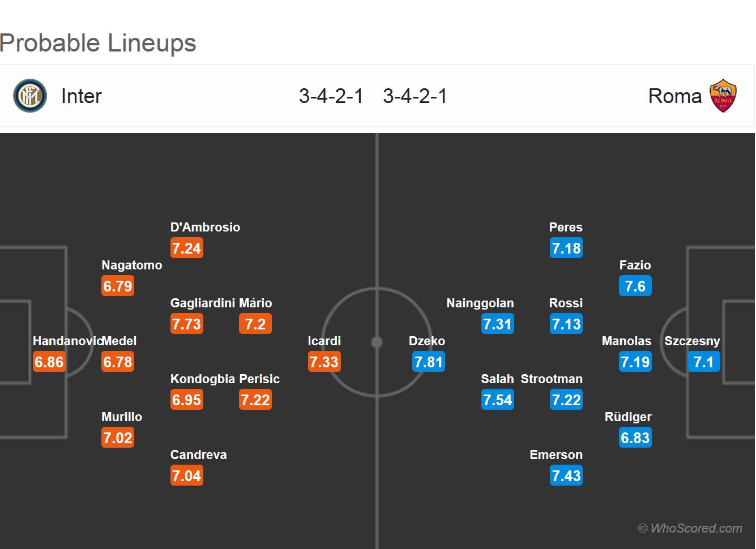The height and width of the screenshot is (549, 756).
Task: Open the Inter team name link
Action: pyautogui.click(x=81, y=96)
